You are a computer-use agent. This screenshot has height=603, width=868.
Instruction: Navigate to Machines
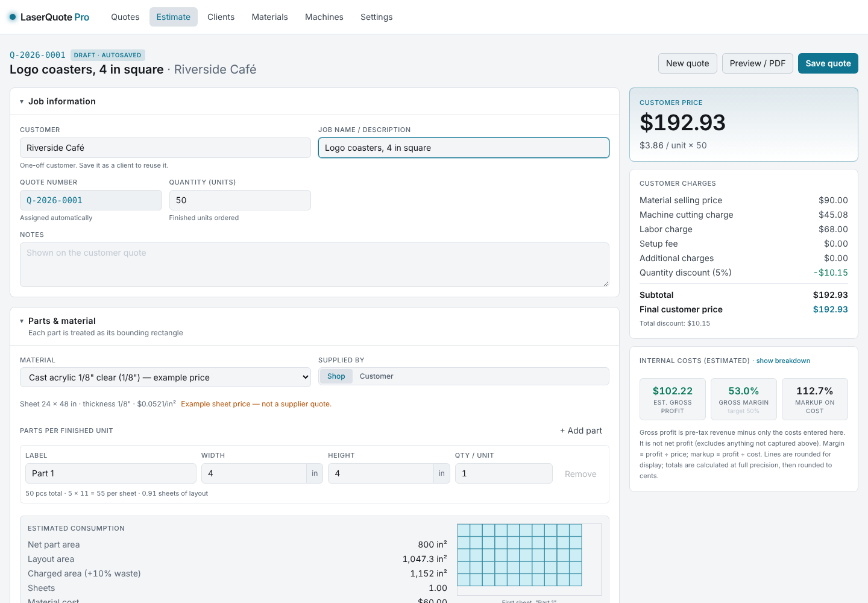coord(324,17)
